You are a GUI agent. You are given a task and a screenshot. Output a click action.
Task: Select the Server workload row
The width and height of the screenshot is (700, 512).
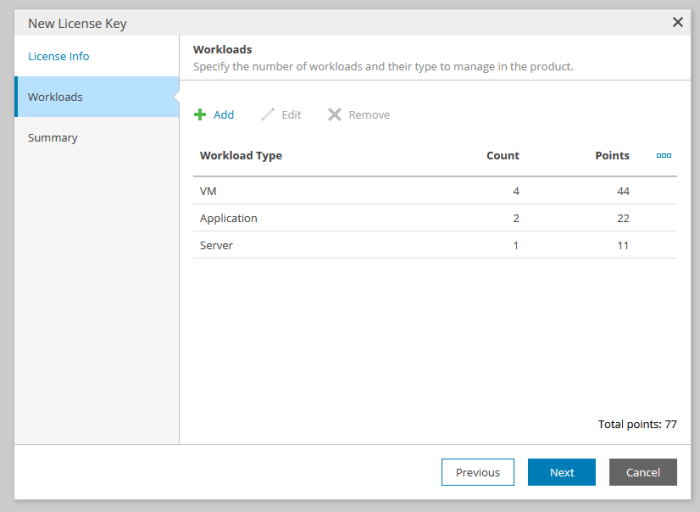(435, 245)
